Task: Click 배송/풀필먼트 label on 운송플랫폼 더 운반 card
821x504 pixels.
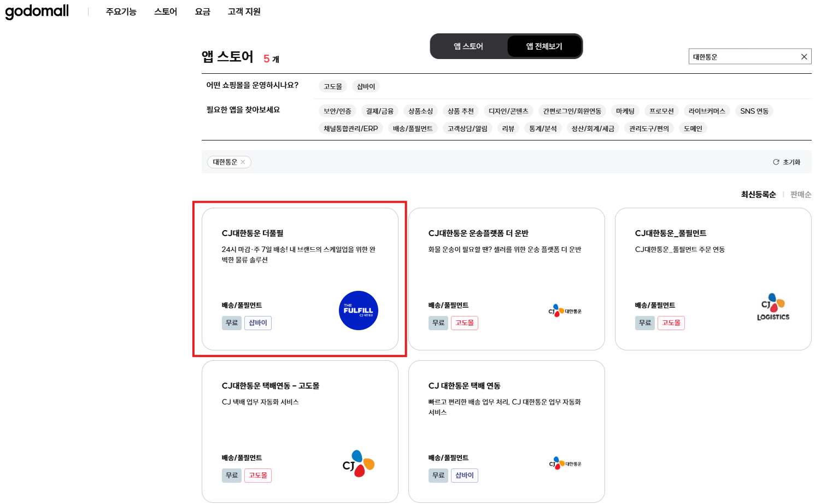Action: tap(448, 306)
